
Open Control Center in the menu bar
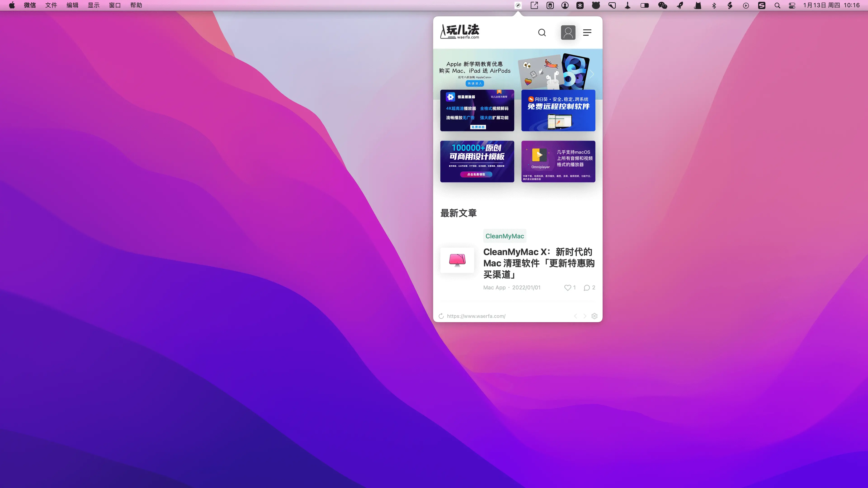pyautogui.click(x=792, y=5)
